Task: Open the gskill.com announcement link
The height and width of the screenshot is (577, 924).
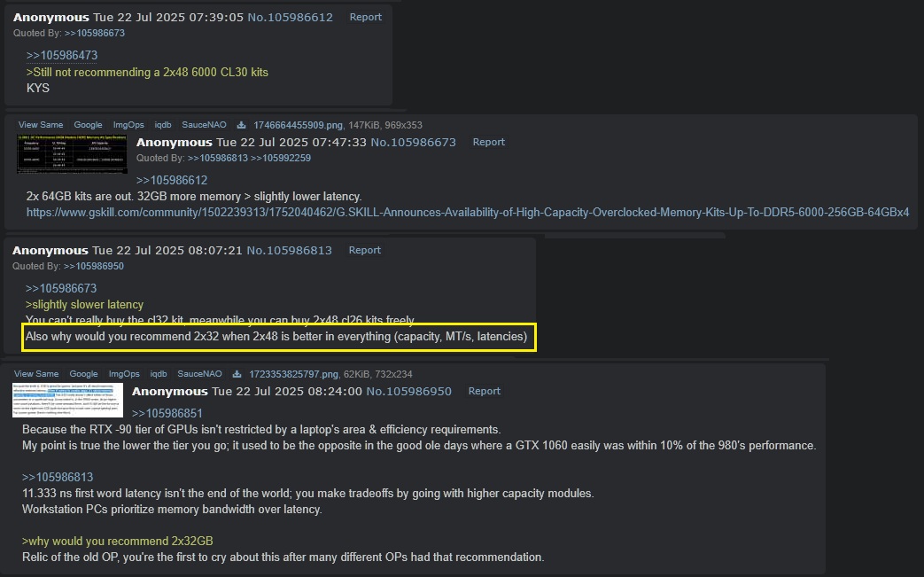Action: tap(468, 212)
